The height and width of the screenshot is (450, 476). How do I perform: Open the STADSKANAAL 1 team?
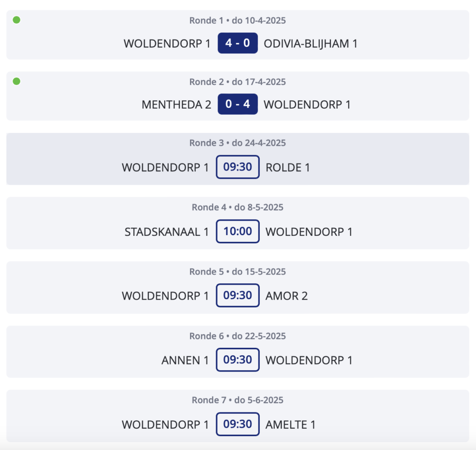167,232
